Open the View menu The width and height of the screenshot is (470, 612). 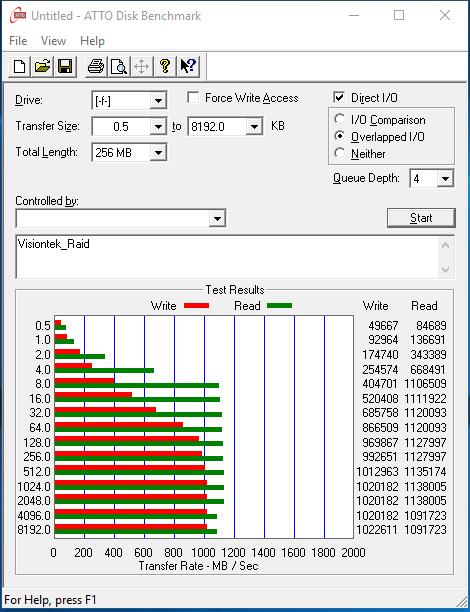(53, 41)
